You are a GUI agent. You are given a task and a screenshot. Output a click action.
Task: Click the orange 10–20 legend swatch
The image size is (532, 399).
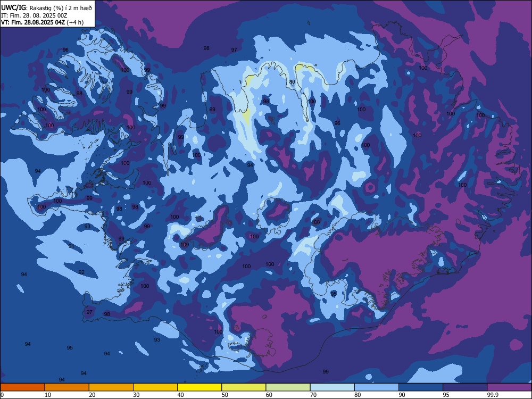coord(67,387)
